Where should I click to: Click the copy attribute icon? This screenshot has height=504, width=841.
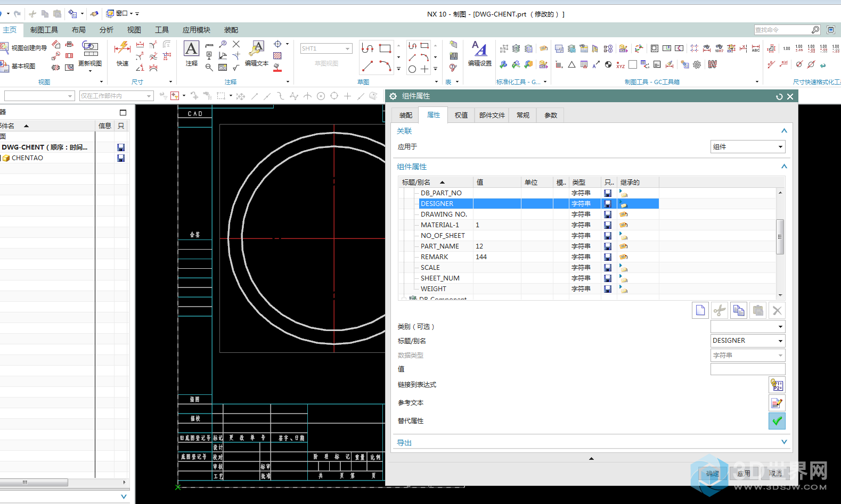pos(739,310)
